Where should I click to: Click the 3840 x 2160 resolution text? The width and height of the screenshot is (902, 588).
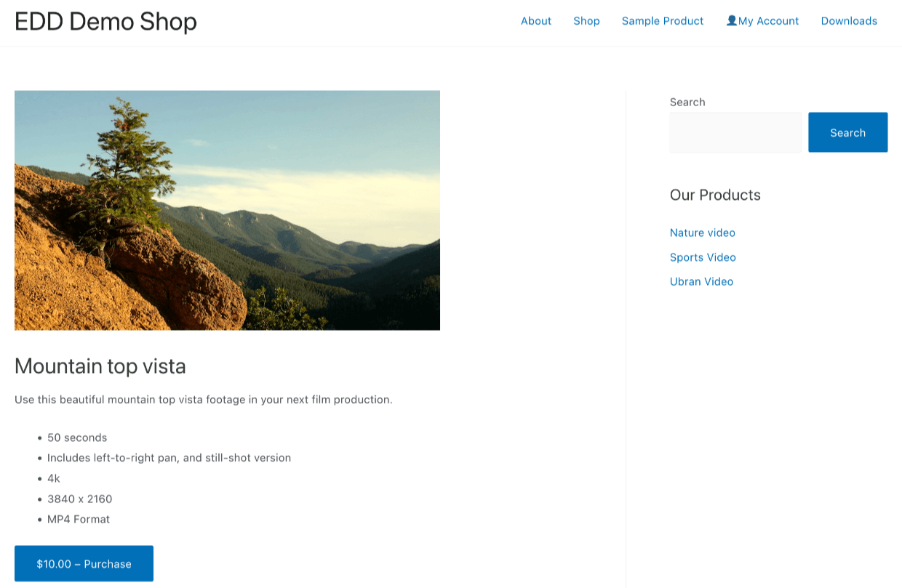[x=80, y=499]
